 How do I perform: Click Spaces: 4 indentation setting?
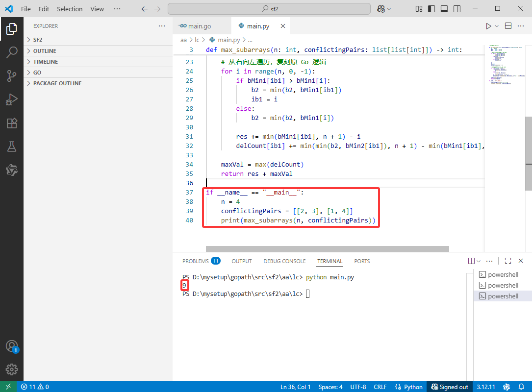[x=330, y=387]
